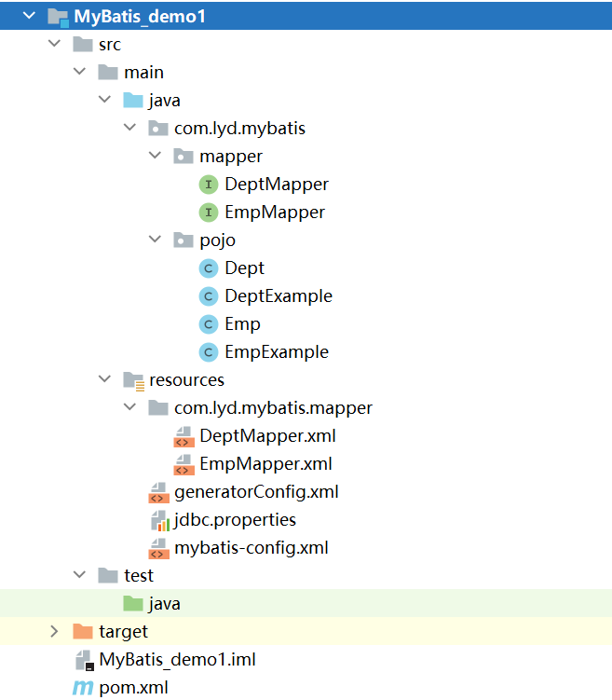Click the Maven pom.xml icon
Screen dimensions: 612x700
pos(83,688)
